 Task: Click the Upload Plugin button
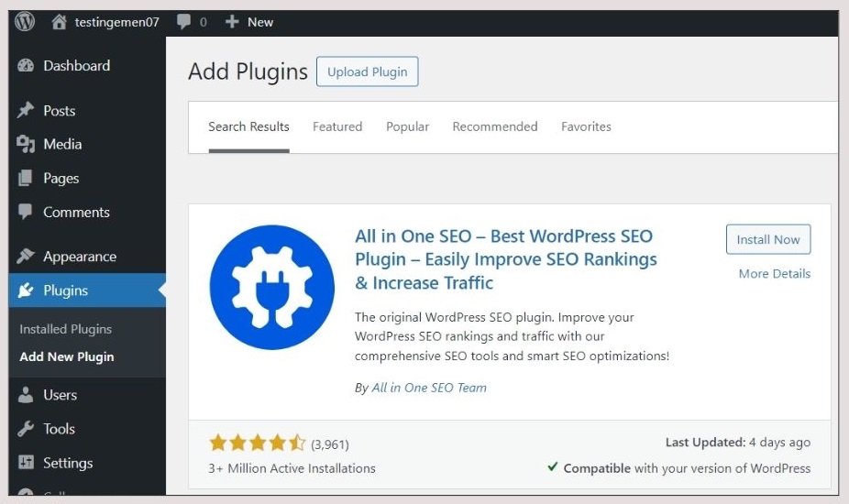[x=367, y=71]
